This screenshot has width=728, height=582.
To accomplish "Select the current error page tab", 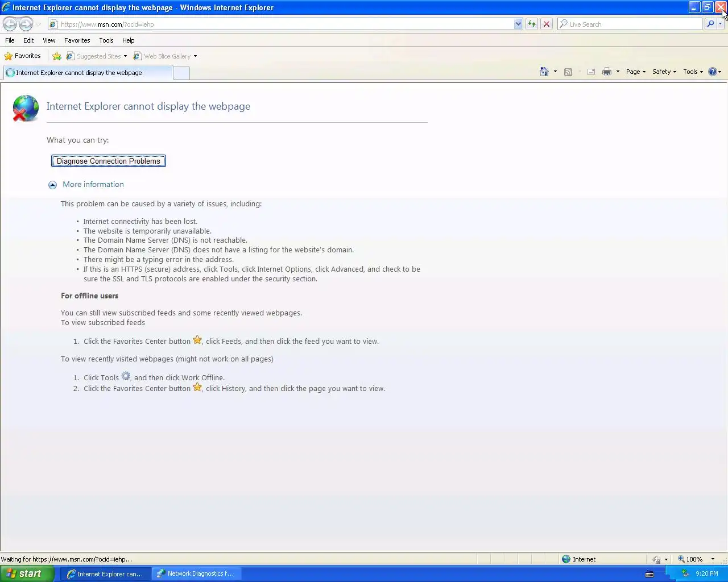I will tap(88, 73).
